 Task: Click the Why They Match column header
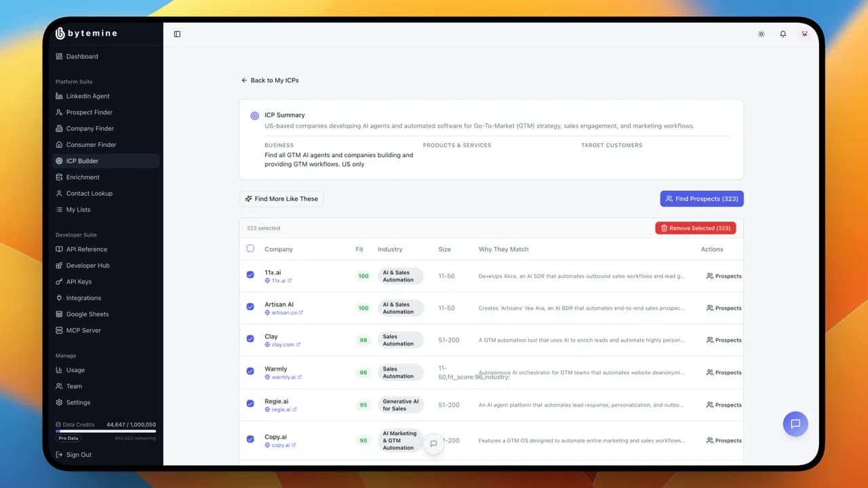(503, 249)
